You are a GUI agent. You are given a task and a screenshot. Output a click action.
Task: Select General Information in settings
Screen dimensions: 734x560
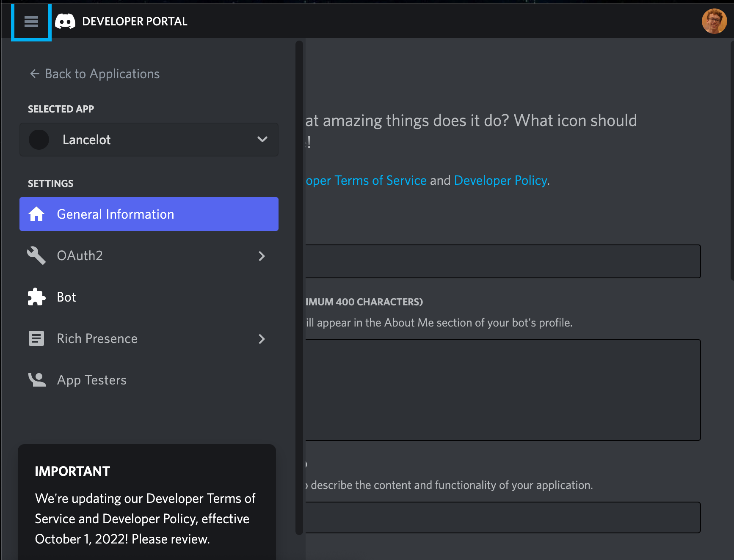pos(149,214)
